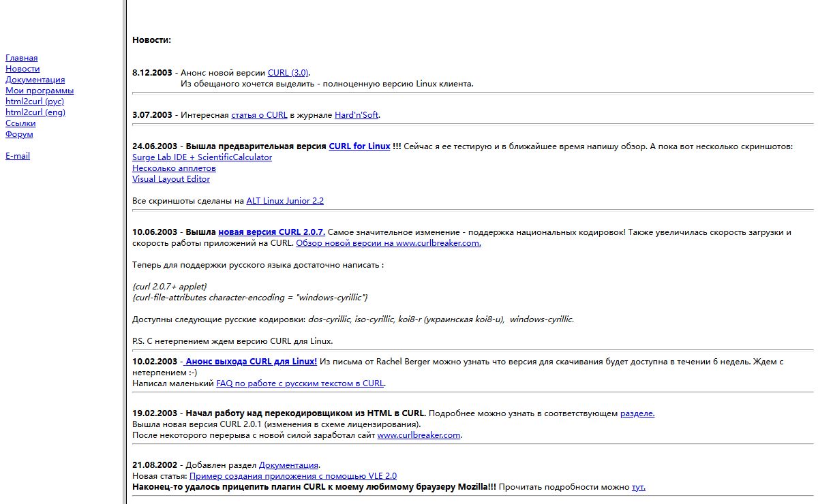
Task: Open FAQ по работе с русским текстом link
Action: click(301, 383)
